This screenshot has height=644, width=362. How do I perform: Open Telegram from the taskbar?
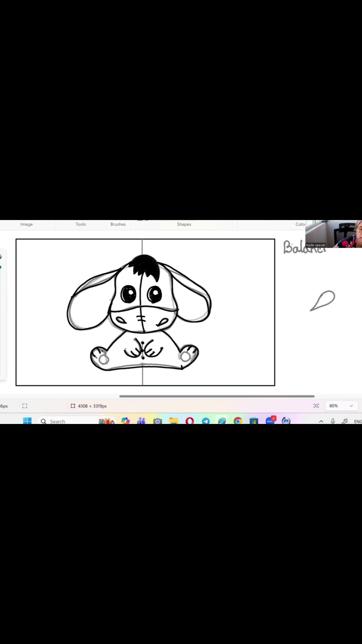206,421
